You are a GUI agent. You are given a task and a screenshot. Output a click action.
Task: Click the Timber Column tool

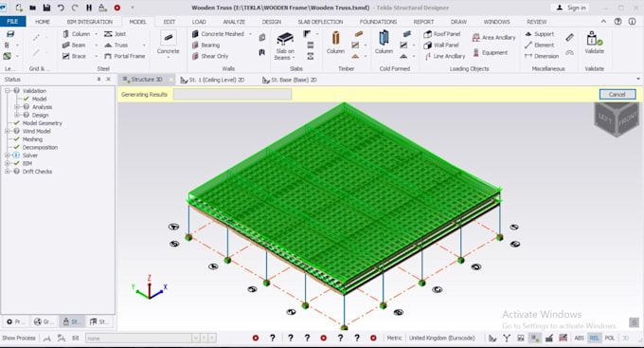click(x=335, y=43)
